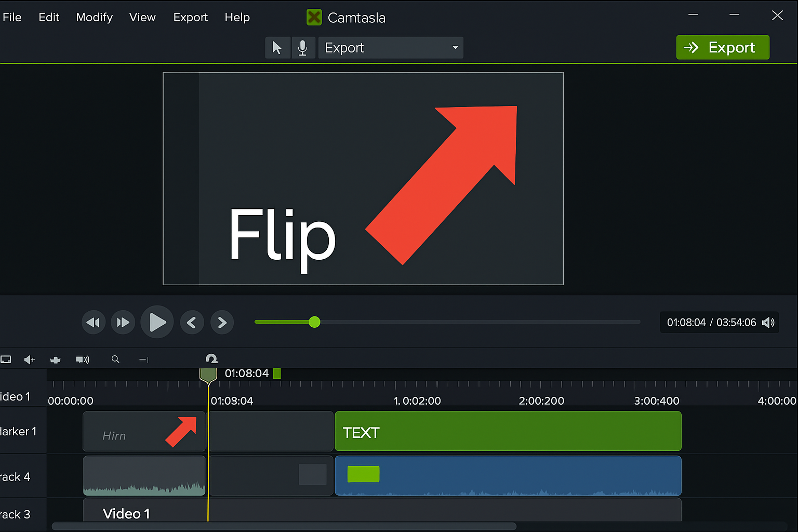Click the rewind playback button
The image size is (798, 532).
(94, 323)
